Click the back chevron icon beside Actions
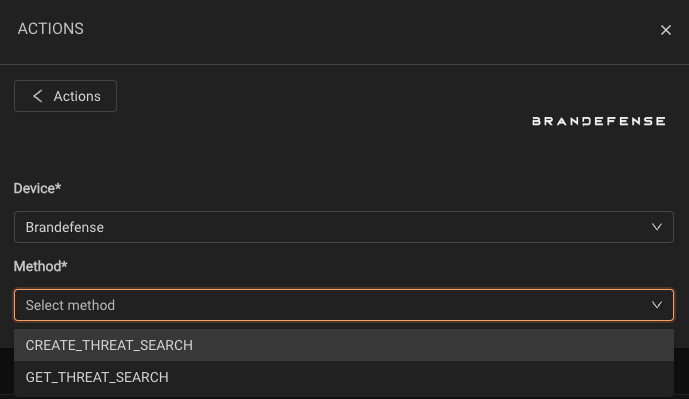Image resolution: width=689 pixels, height=399 pixels. point(38,96)
